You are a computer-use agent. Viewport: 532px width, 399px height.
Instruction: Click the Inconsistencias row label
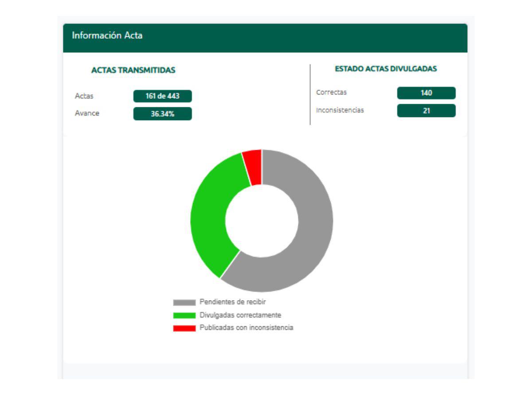coord(340,110)
